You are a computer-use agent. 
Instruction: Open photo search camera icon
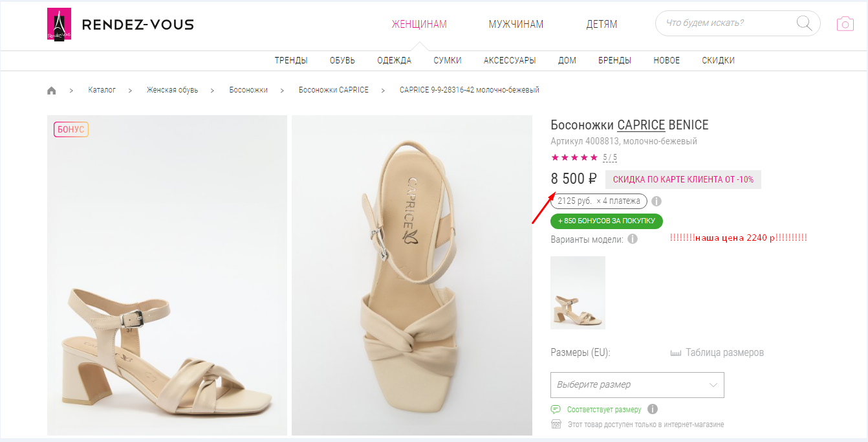tap(845, 24)
